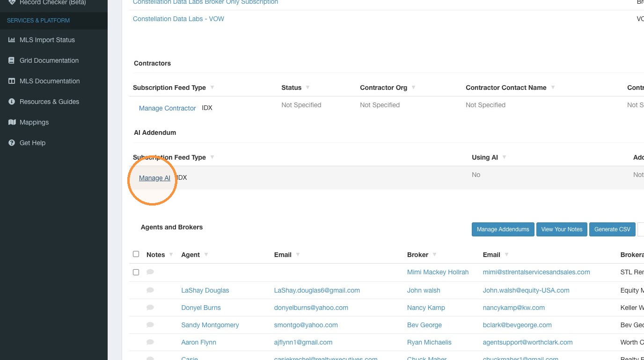Open broker Mimi Mackey Hollrah link
Image resolution: width=644 pixels, height=360 pixels.
pyautogui.click(x=438, y=272)
